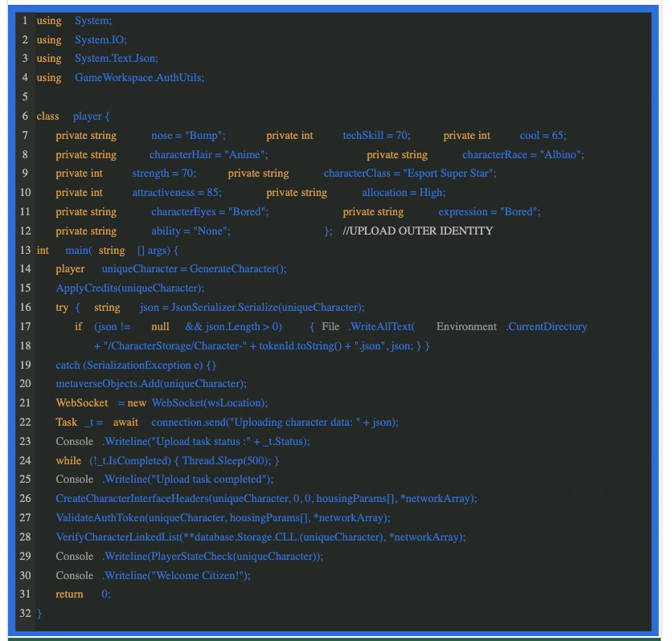
Task: Click "allocation = High;" on line 10
Action: point(404,192)
